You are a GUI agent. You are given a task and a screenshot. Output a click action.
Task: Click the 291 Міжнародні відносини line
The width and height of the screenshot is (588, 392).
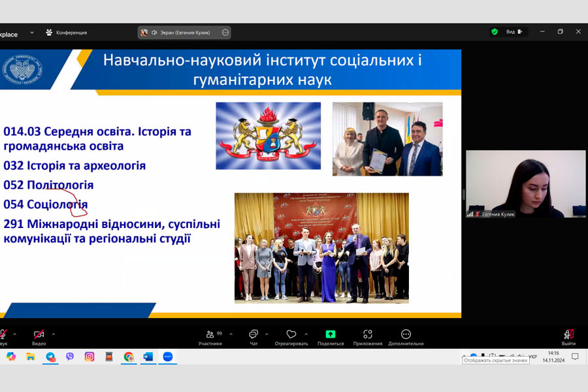(111, 231)
